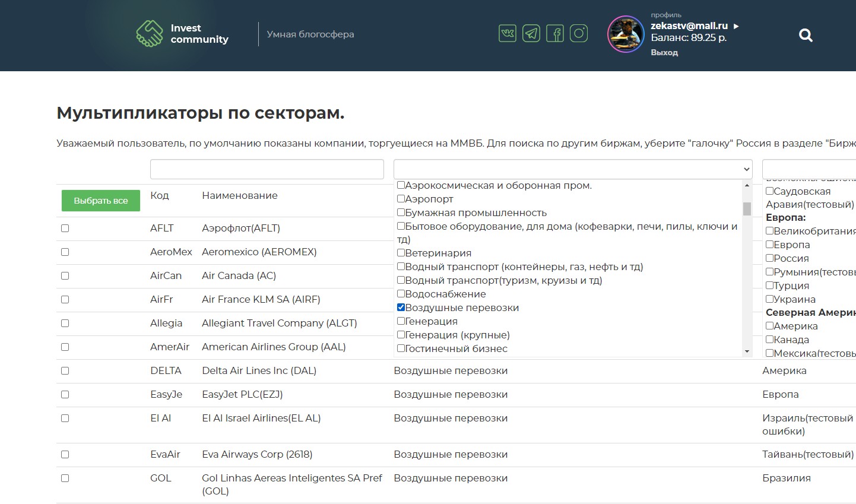Check the Турция country option
Image resolution: width=856 pixels, height=504 pixels.
pos(769,286)
